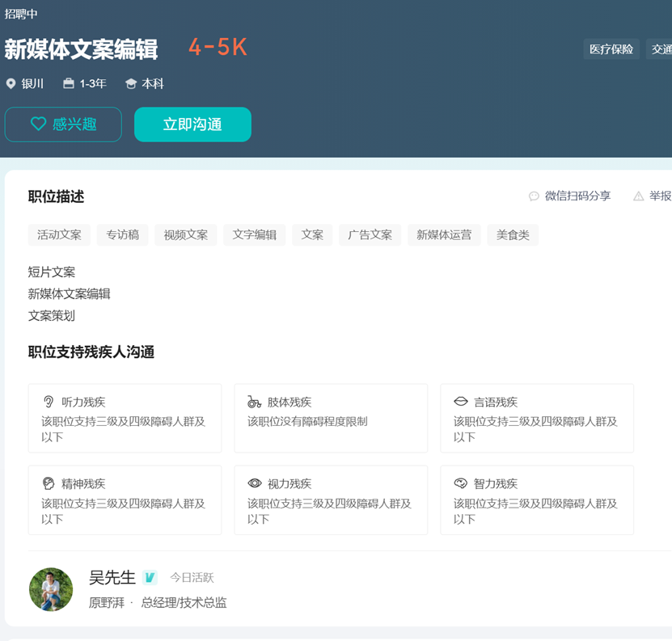This screenshot has height=641, width=672.
Task: Click the 智力残疾 support card
Action: (x=537, y=500)
